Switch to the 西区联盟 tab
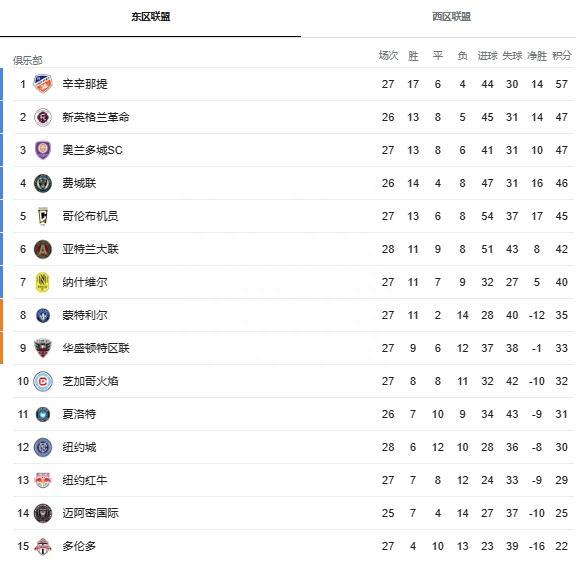The width and height of the screenshot is (576, 563). coord(451,17)
